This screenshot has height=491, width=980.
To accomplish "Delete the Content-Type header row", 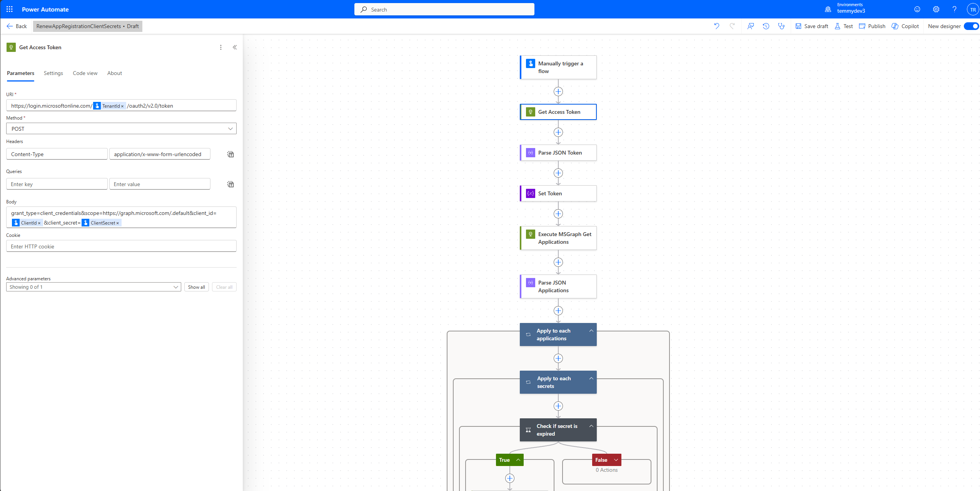I will tap(230, 154).
